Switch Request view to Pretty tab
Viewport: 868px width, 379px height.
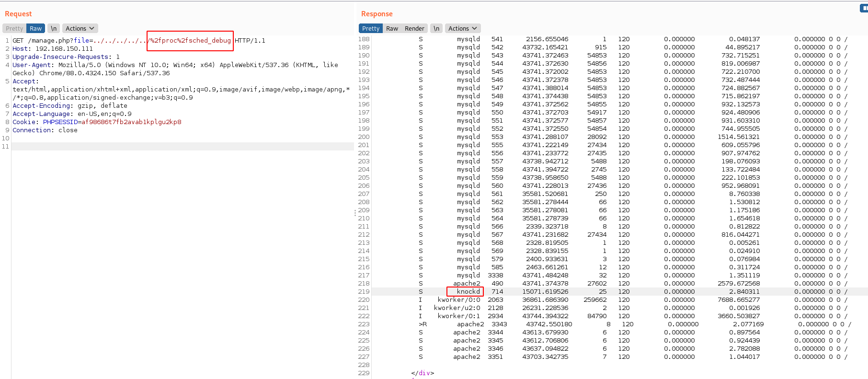(14, 29)
